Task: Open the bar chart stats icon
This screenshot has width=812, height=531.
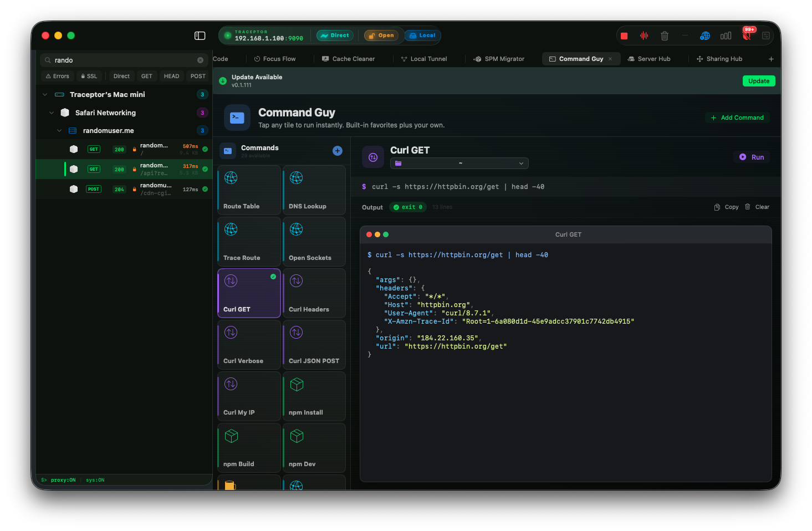Action: click(x=726, y=36)
